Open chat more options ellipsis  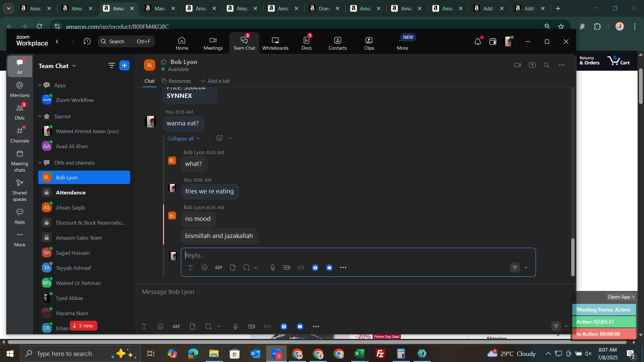[562, 65]
